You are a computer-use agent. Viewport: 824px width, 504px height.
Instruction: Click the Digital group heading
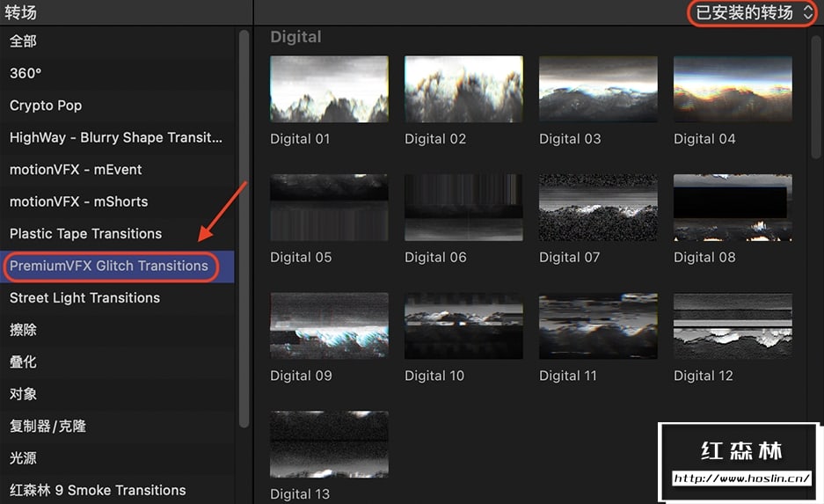pyautogui.click(x=295, y=37)
